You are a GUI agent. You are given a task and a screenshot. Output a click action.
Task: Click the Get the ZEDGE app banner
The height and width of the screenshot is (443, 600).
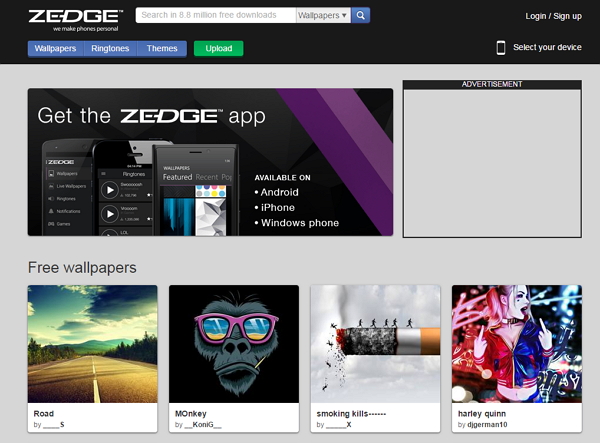pyautogui.click(x=210, y=162)
